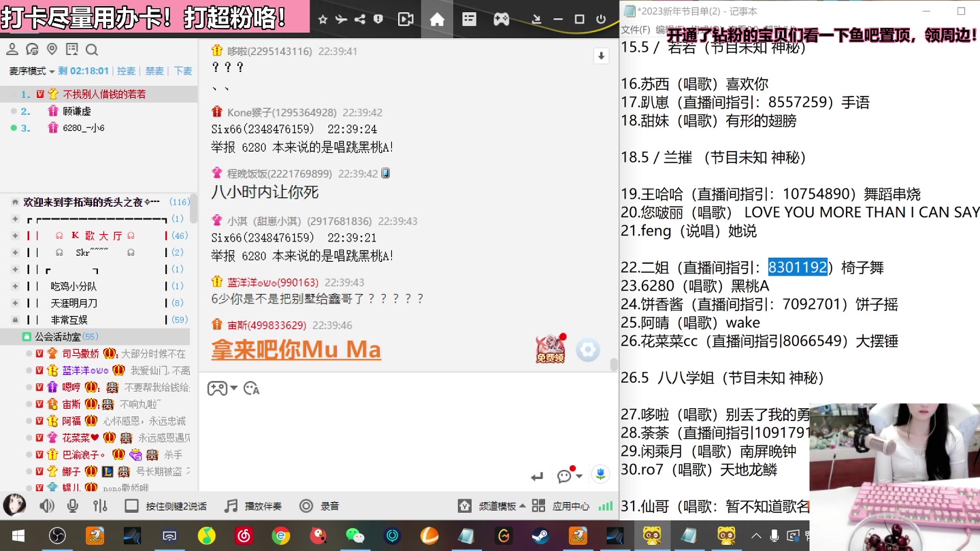Click the favorite star in the toolbar
This screenshot has width=980, height=551.
[x=323, y=20]
